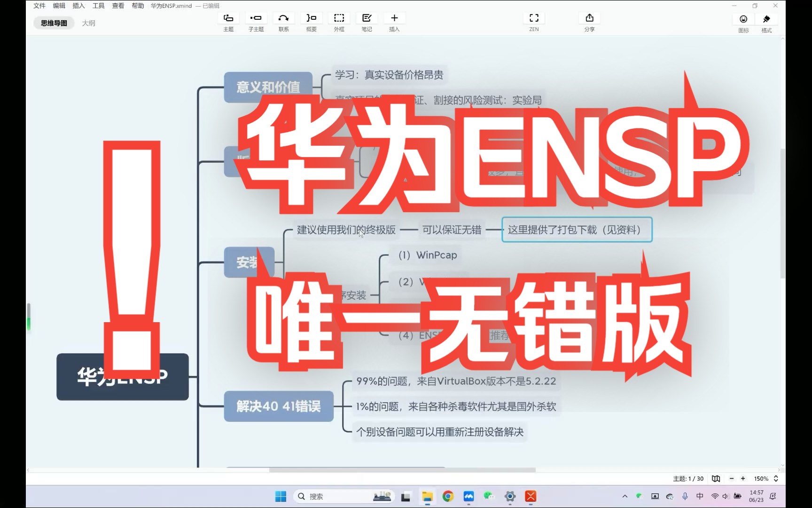812x508 pixels.
Task: Open the Wi-Fi network tray icon
Action: tap(715, 496)
